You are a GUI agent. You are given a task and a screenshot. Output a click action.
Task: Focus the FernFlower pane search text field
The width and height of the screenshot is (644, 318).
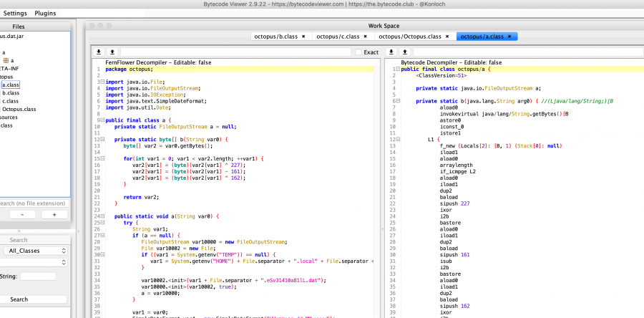[x=235, y=52]
